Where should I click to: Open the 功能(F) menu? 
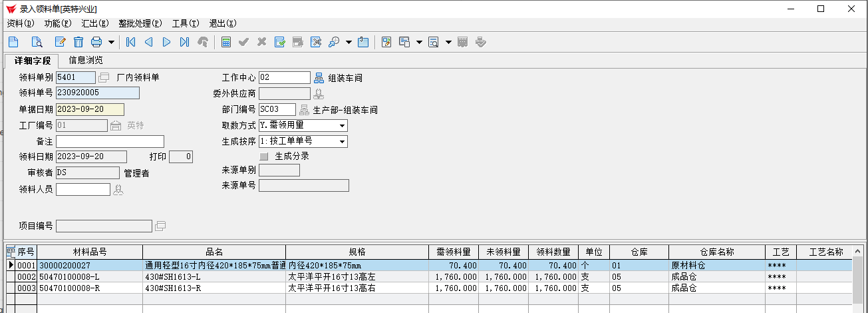coord(57,23)
